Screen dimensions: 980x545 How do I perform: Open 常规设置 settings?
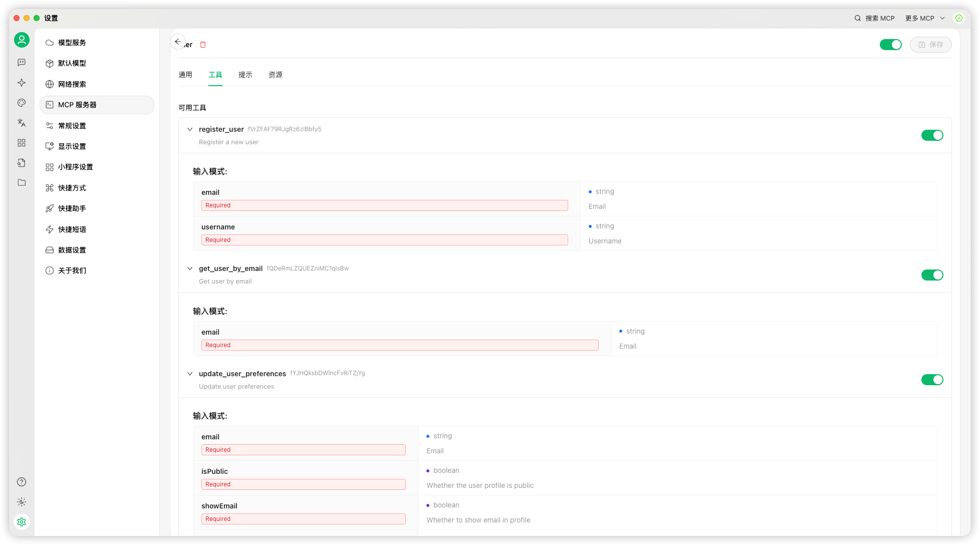[x=97, y=126]
